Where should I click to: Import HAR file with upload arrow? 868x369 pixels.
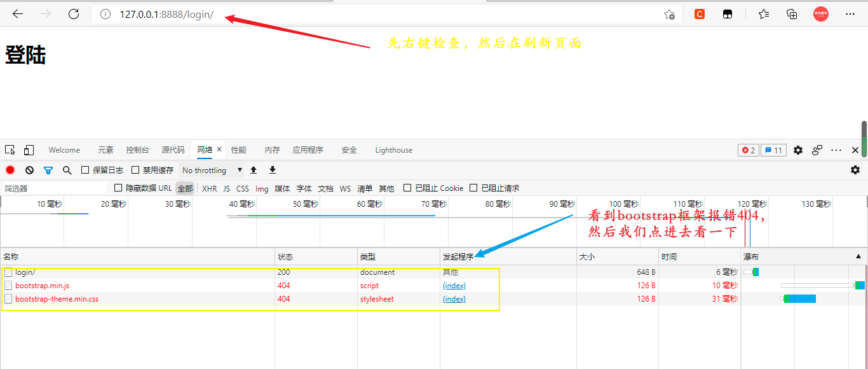point(254,170)
